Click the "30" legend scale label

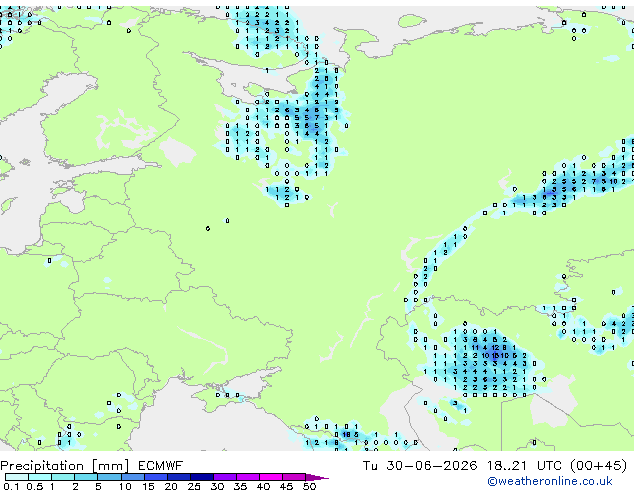217,486
